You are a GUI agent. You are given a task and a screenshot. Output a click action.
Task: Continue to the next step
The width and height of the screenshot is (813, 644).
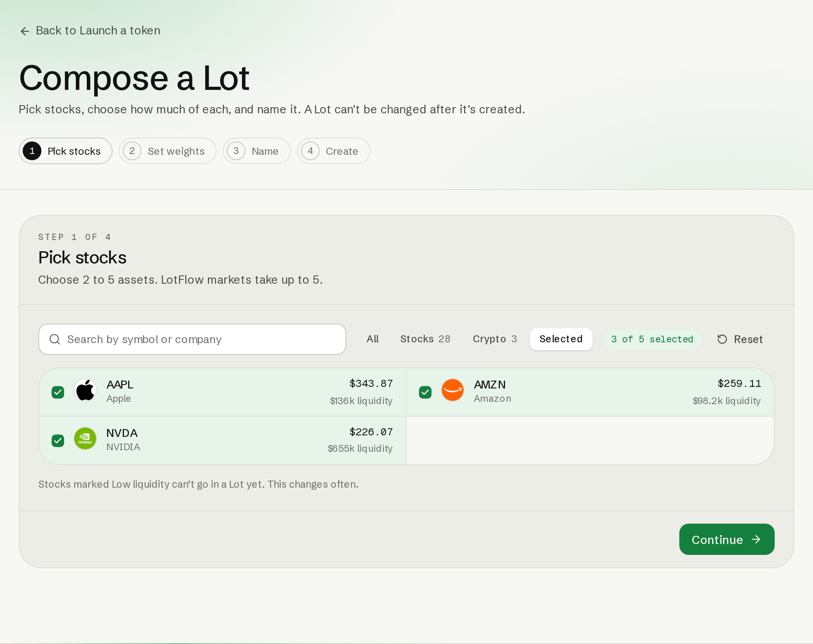click(727, 539)
